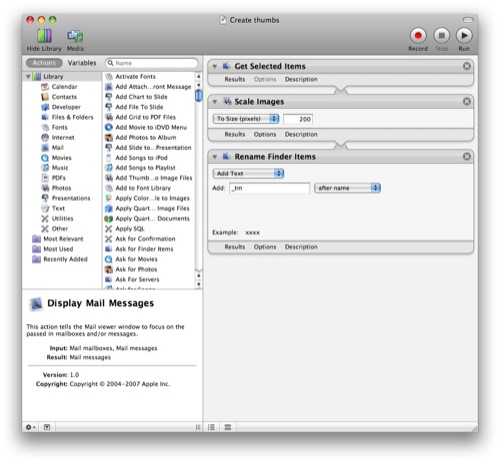This screenshot has width=500, height=462.
Task: Remove the Rename Finder Items action
Action: pyautogui.click(x=467, y=156)
